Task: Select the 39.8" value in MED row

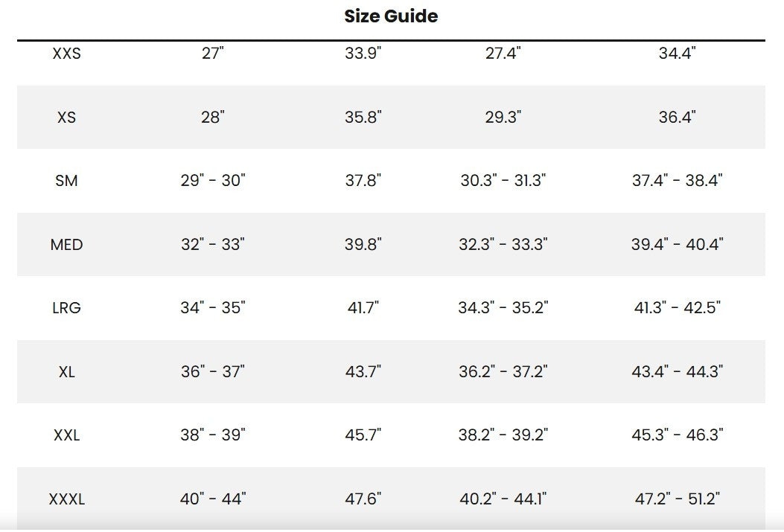Action: pyautogui.click(x=363, y=245)
